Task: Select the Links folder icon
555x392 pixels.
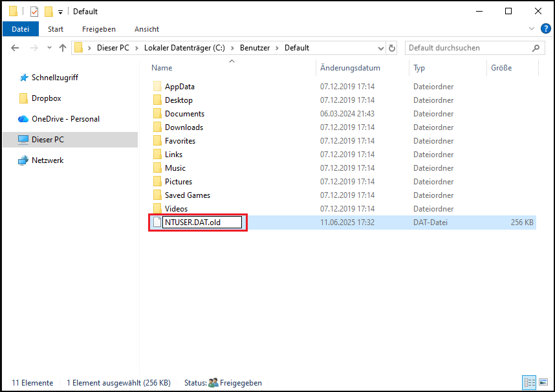Action: coord(158,155)
